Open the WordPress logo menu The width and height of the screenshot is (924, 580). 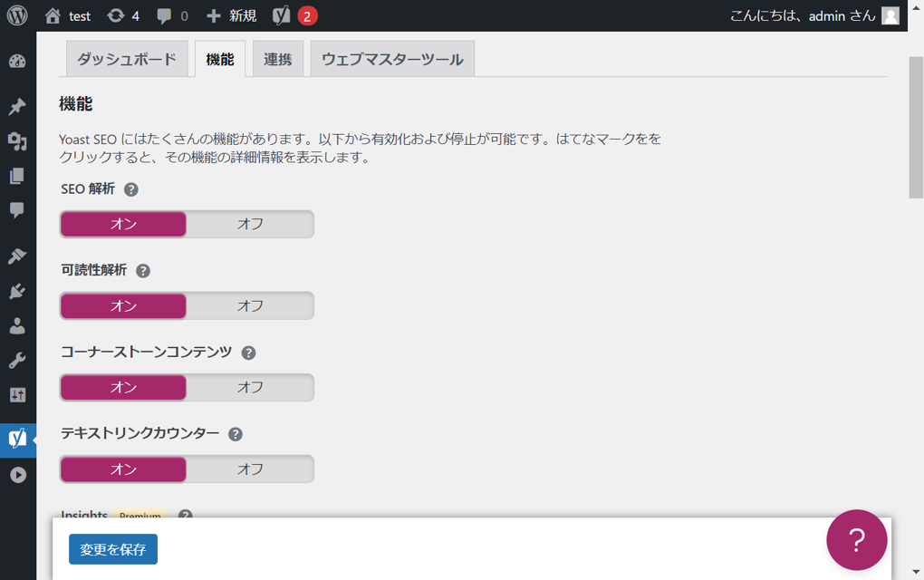tap(17, 15)
